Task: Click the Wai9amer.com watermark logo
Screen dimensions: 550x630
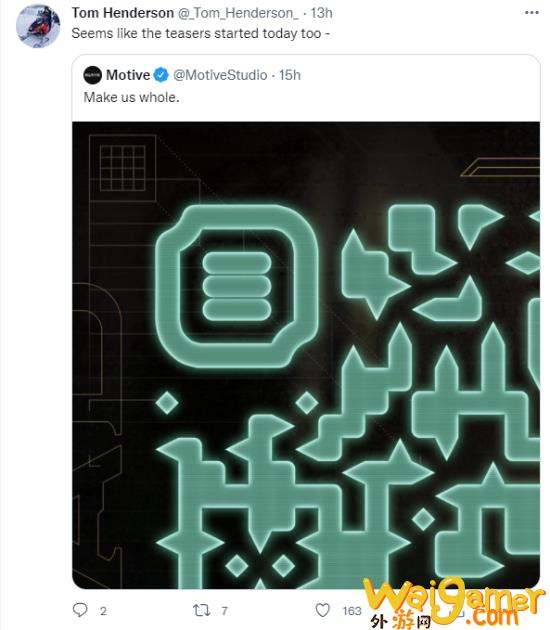Action: point(454,603)
